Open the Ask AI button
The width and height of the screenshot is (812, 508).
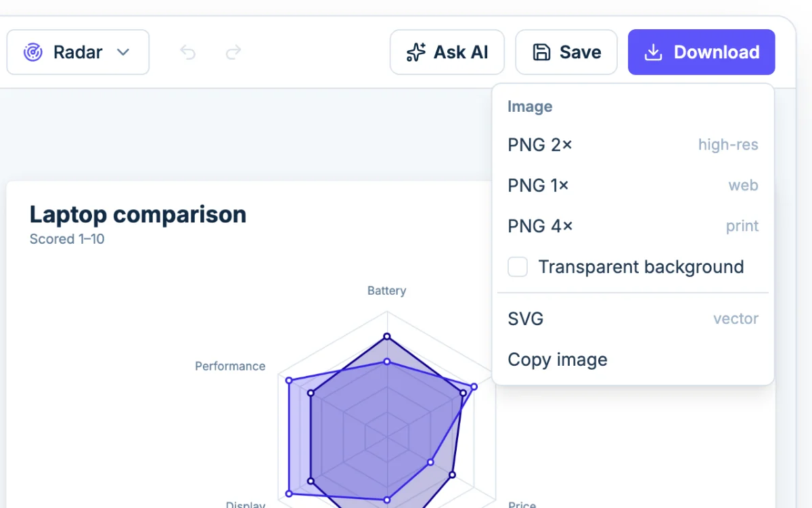point(447,52)
